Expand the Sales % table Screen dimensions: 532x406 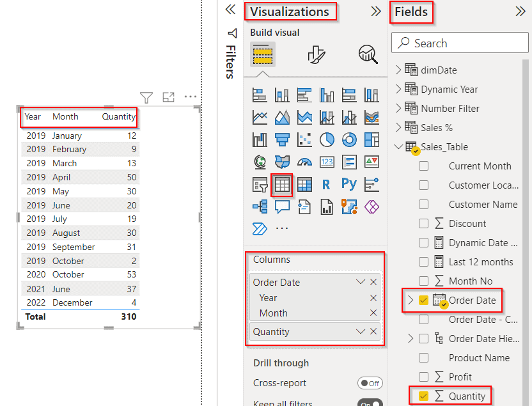click(398, 127)
